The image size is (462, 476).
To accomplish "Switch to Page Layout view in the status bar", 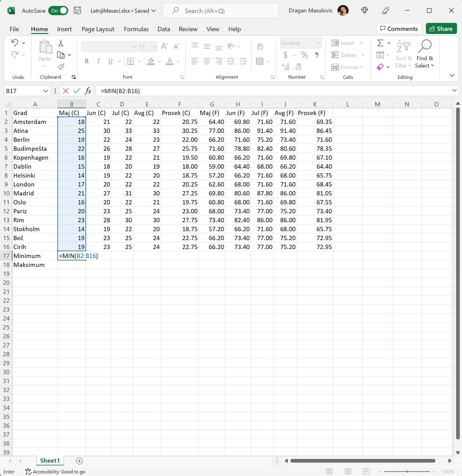I will click(x=348, y=471).
